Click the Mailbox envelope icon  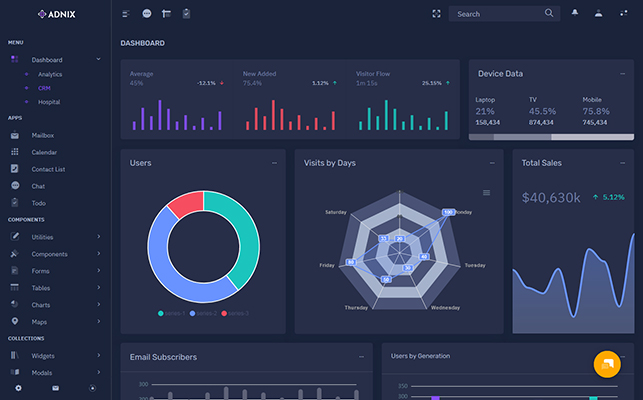15,135
